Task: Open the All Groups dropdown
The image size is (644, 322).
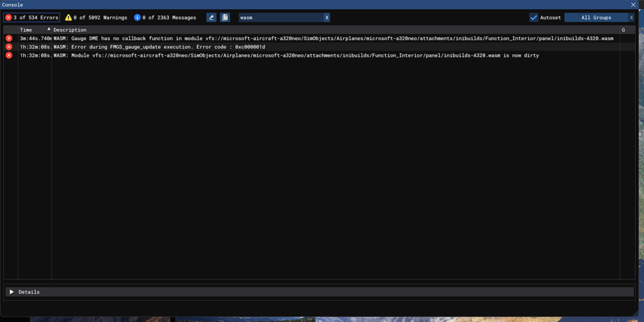Action: pyautogui.click(x=596, y=17)
